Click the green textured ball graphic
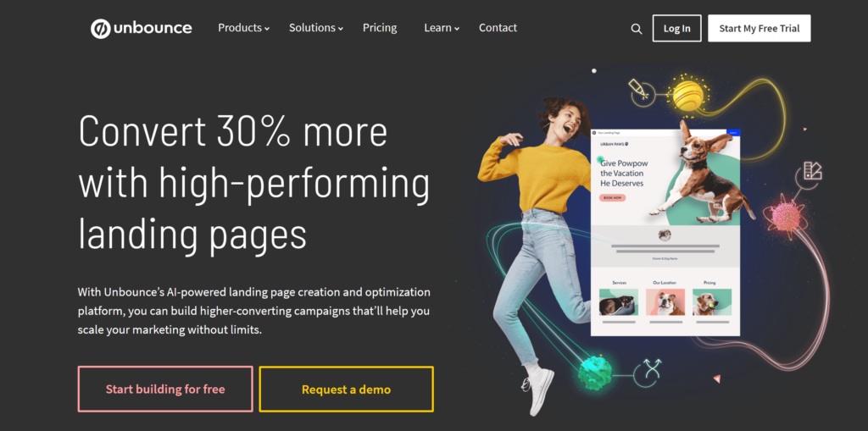 click(594, 373)
